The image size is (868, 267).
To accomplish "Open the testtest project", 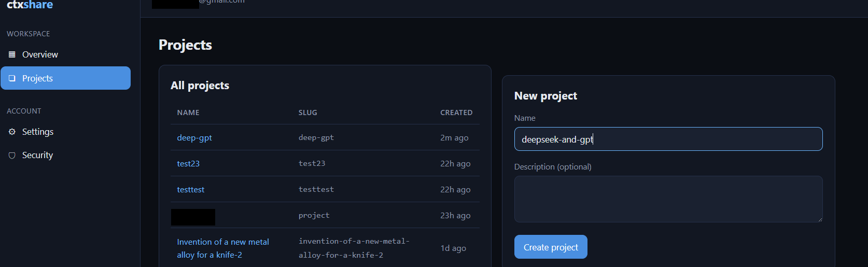I will 190,189.
